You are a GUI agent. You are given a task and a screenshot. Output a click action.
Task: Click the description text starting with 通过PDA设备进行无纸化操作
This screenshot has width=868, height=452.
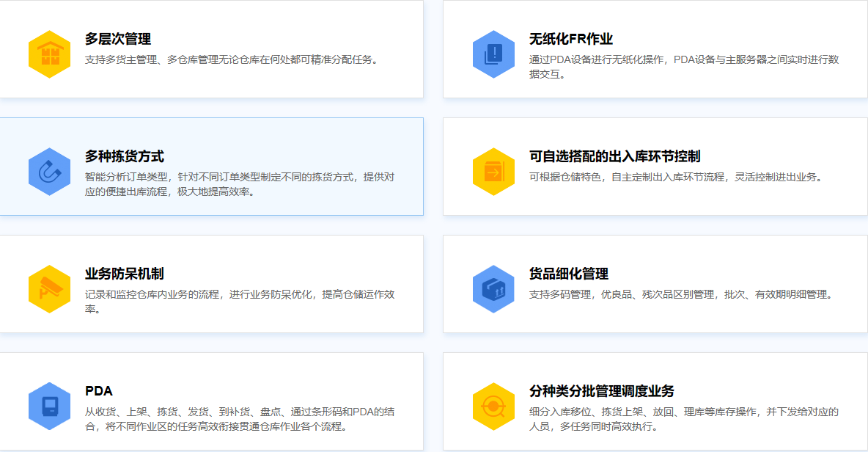(683, 67)
